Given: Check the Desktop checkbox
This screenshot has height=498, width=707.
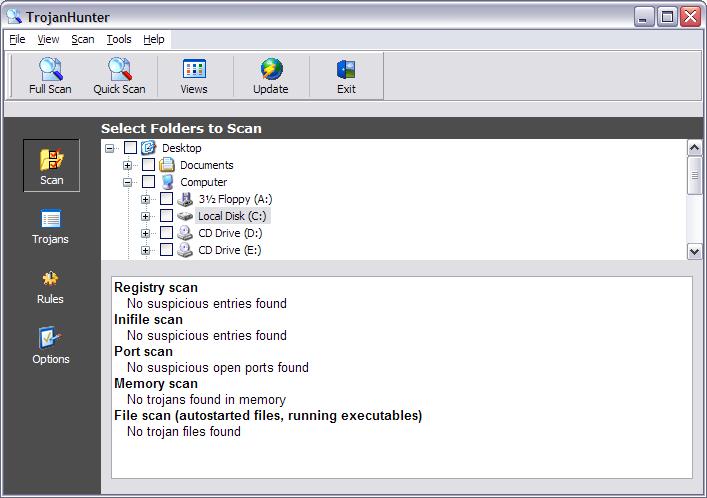Looking at the screenshot, I should point(130,148).
